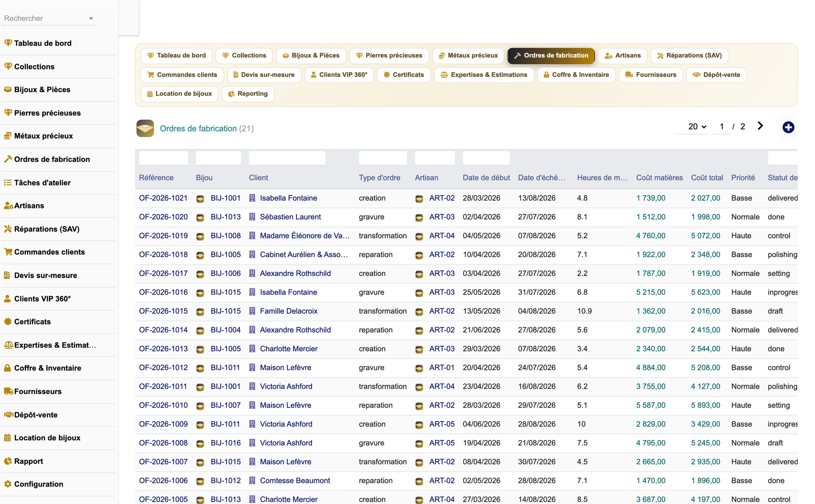
Task: Click the Bijou filter field
Action: point(218,158)
